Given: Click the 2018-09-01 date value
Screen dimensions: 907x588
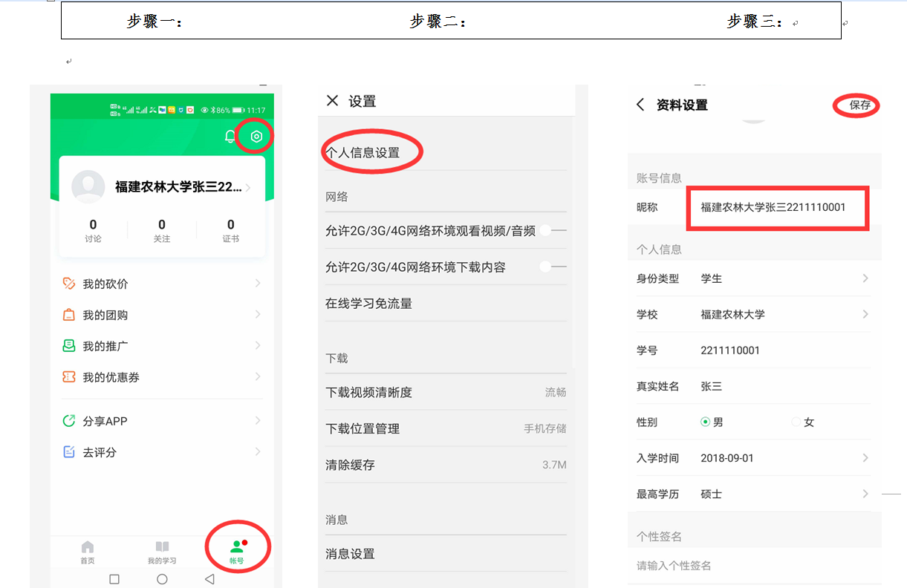Looking at the screenshot, I should 727,458.
